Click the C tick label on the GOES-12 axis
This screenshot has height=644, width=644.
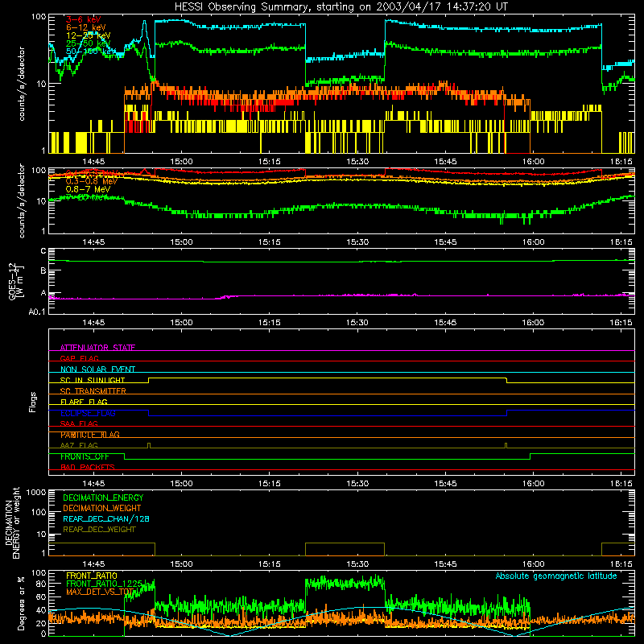coord(43,250)
